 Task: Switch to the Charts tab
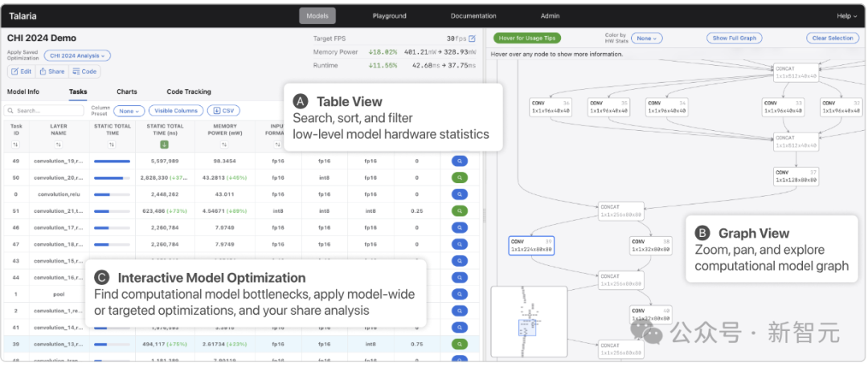[x=126, y=92]
